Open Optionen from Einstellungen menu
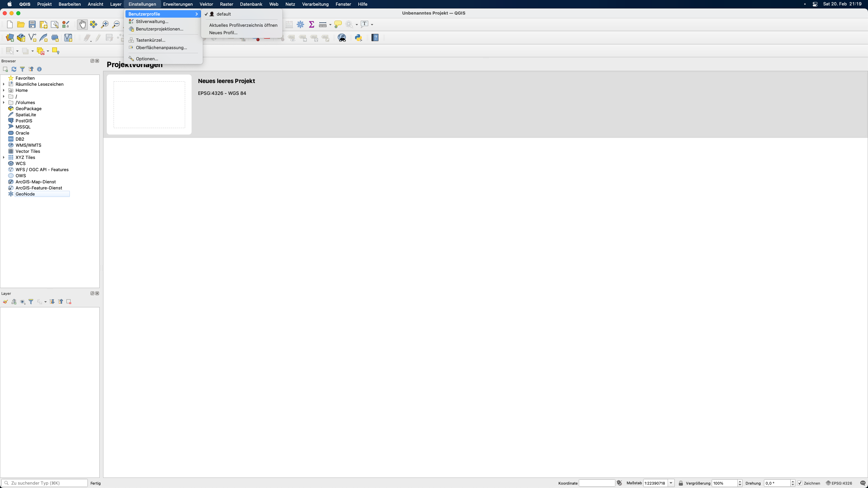 coord(163,59)
